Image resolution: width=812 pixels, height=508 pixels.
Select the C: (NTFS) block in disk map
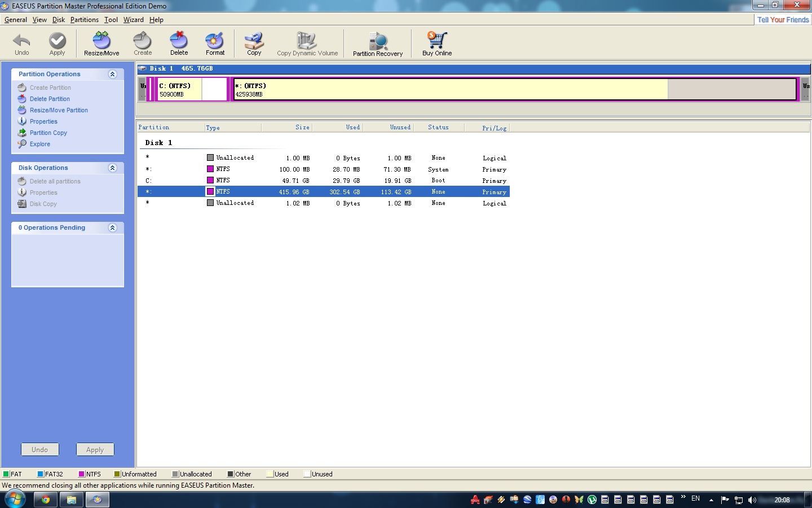(x=179, y=90)
